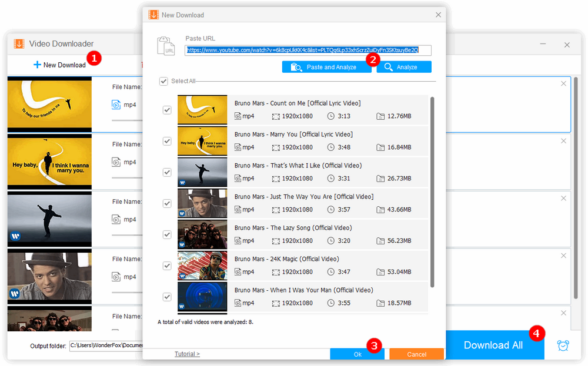588x366 pixels.
Task: Click the mp4 icon of first main-window task
Action: tap(116, 105)
